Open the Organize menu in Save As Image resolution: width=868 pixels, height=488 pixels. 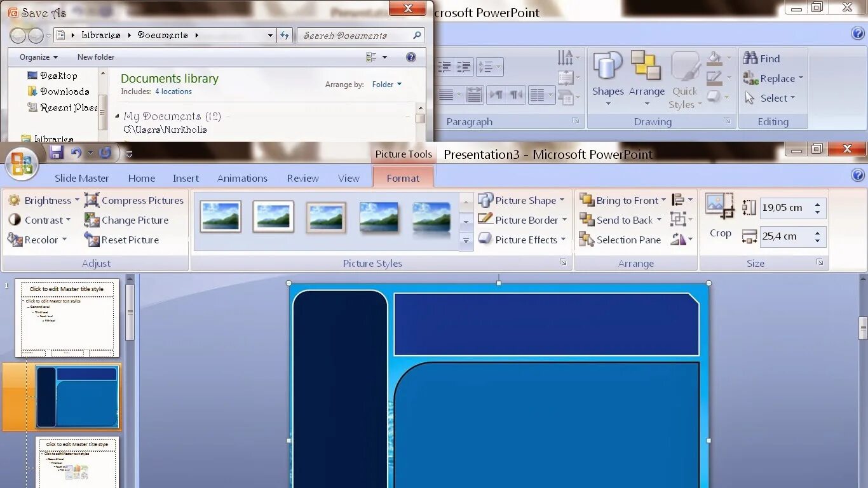coord(39,57)
